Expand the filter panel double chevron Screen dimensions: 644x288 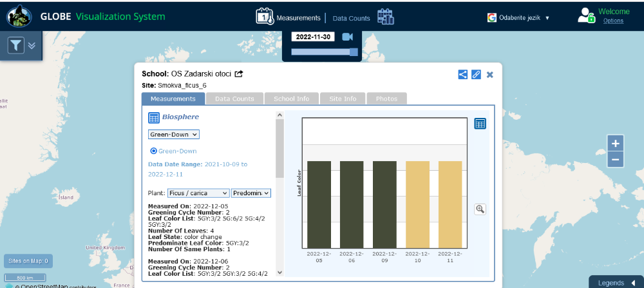tap(32, 45)
